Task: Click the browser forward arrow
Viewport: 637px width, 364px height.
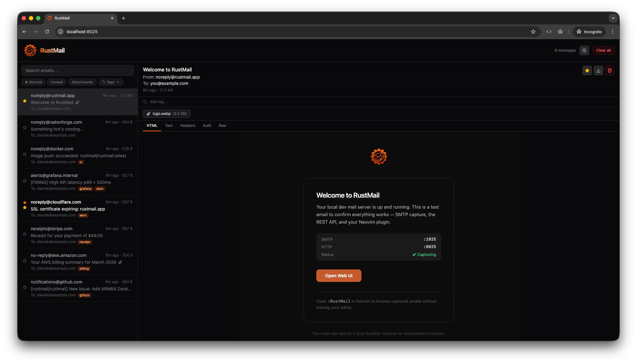Action: 36,32
